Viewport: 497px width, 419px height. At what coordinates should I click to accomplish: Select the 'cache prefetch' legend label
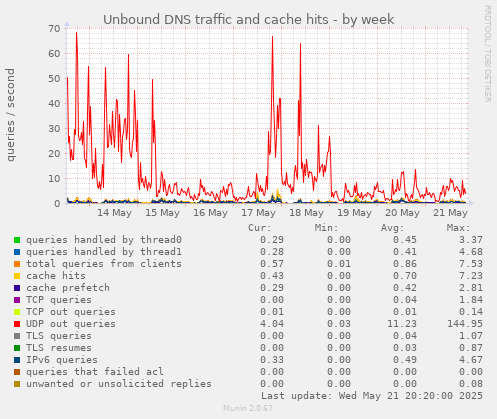coord(68,288)
